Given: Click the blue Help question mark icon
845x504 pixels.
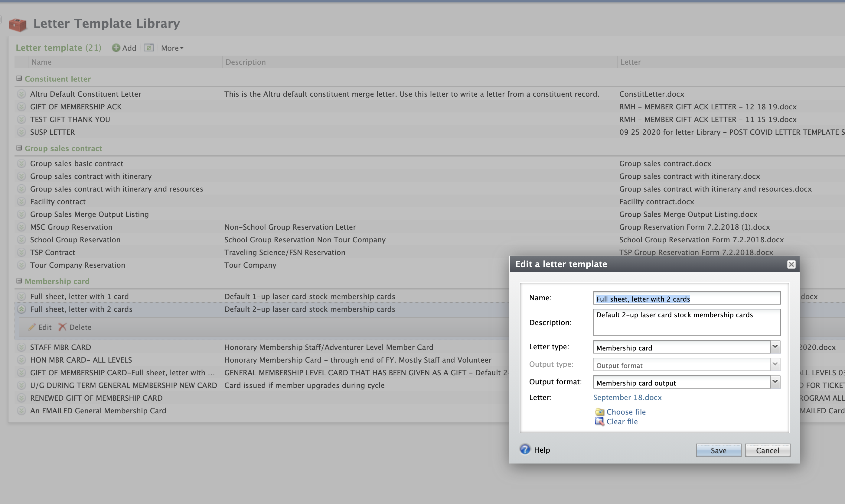Looking at the screenshot, I should 525,450.
